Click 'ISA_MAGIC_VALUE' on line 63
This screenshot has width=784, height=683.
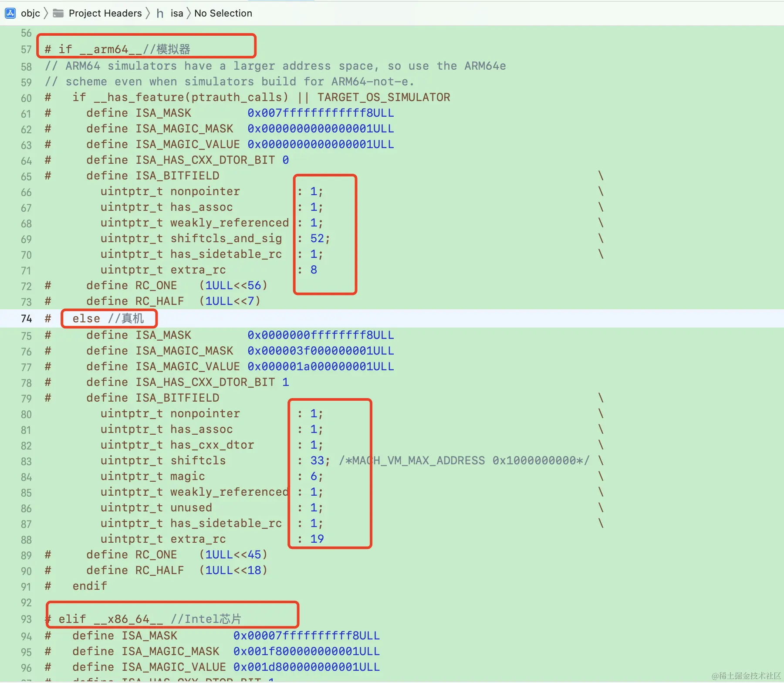(x=188, y=144)
